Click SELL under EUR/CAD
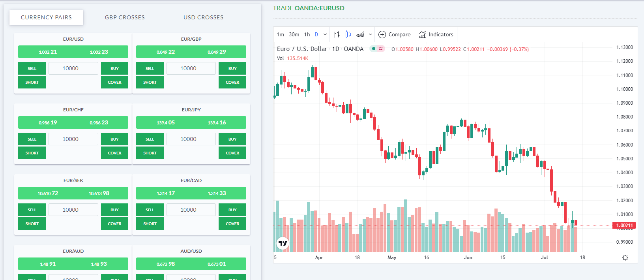 [150, 210]
